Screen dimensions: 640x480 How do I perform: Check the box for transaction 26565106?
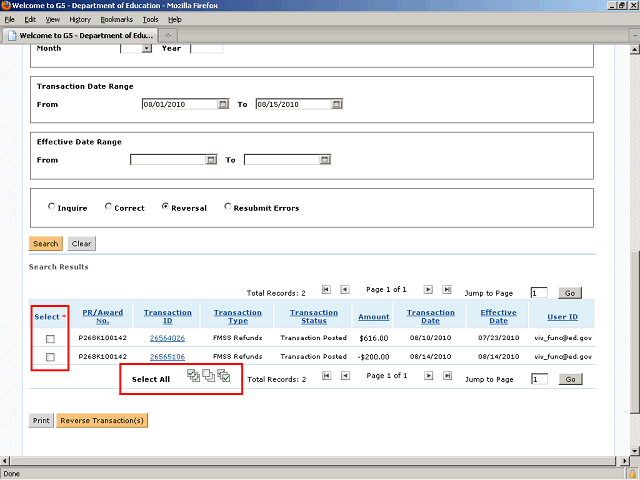(x=50, y=357)
